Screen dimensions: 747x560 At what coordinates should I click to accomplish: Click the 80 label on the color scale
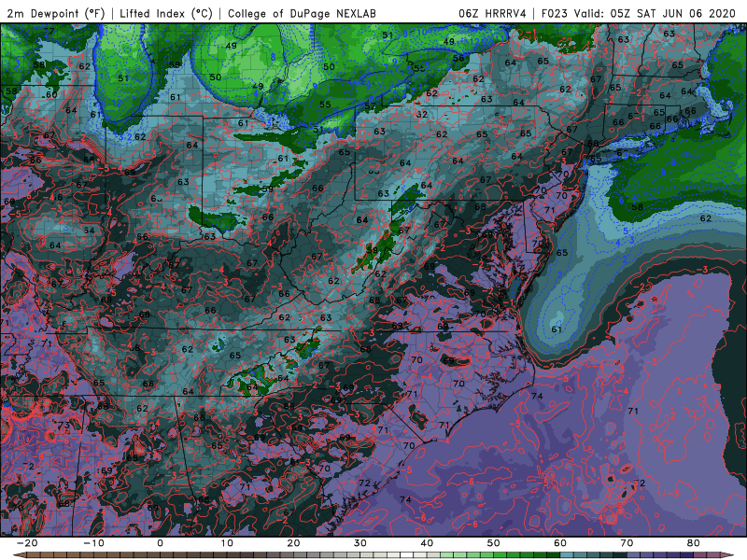click(x=694, y=543)
